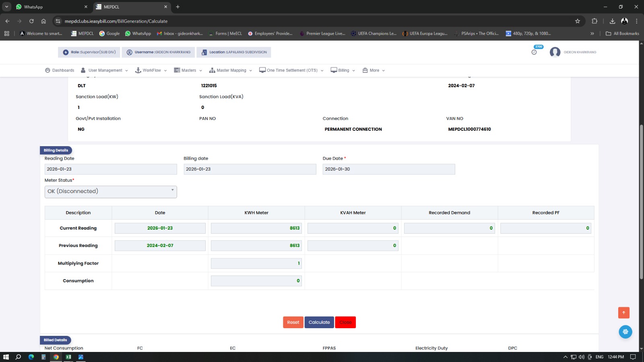Open the blue settings gear floating button

pos(625,332)
